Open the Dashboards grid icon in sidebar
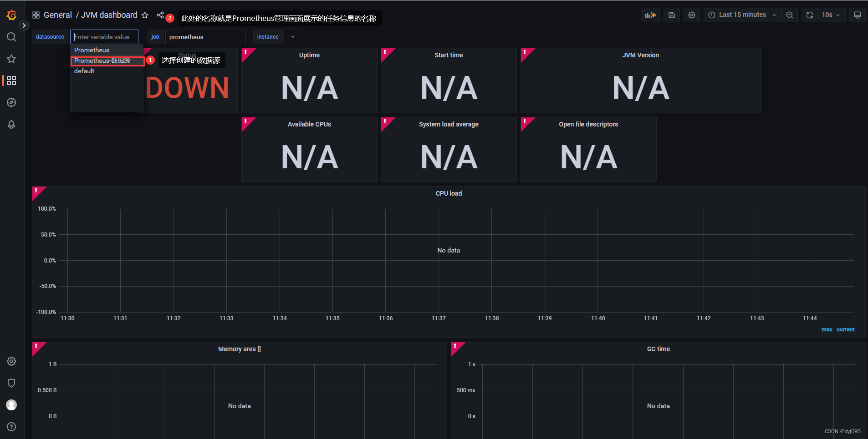The height and width of the screenshot is (439, 868). (x=11, y=81)
